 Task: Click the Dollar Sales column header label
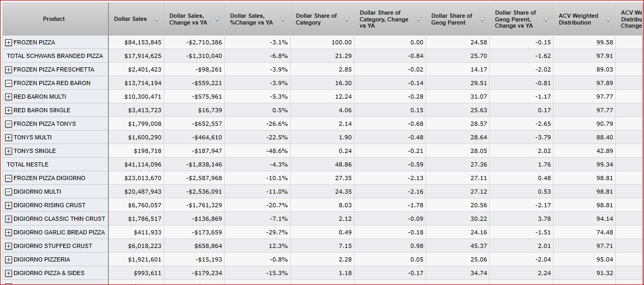point(131,19)
